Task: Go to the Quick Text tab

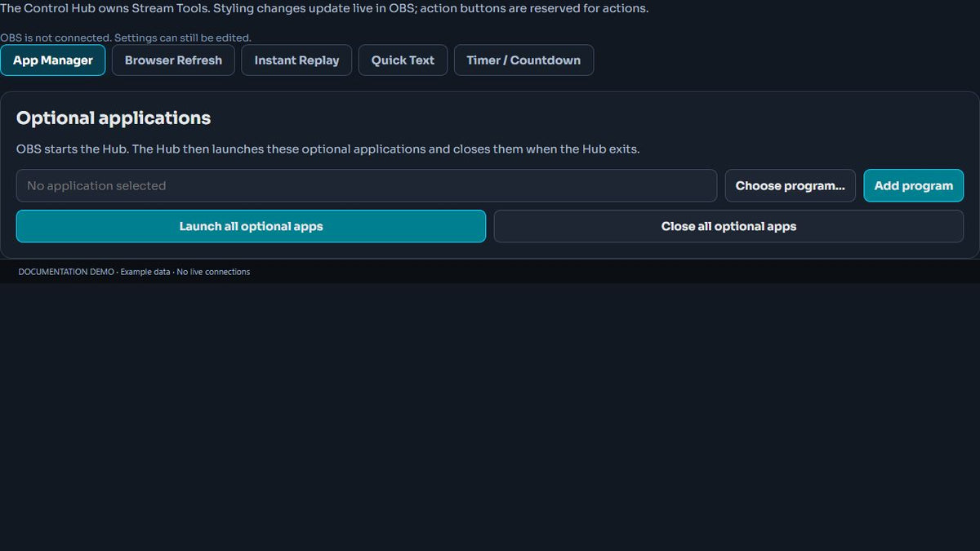Action: click(x=403, y=60)
